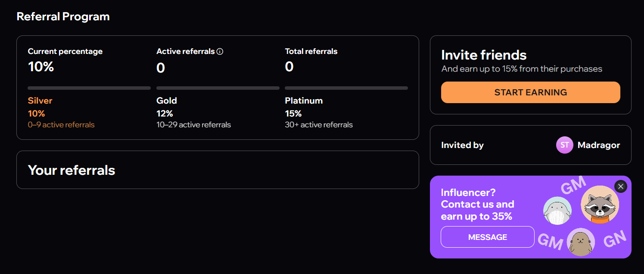The image size is (644, 274).
Task: Click the Referral Program page title
Action: [63, 16]
